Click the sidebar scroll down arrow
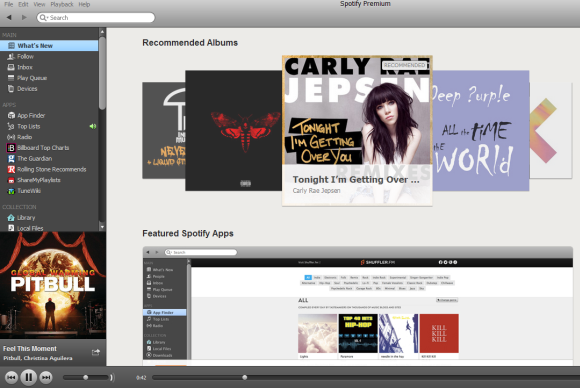Screen dimensions: 580x388 coord(102,227)
